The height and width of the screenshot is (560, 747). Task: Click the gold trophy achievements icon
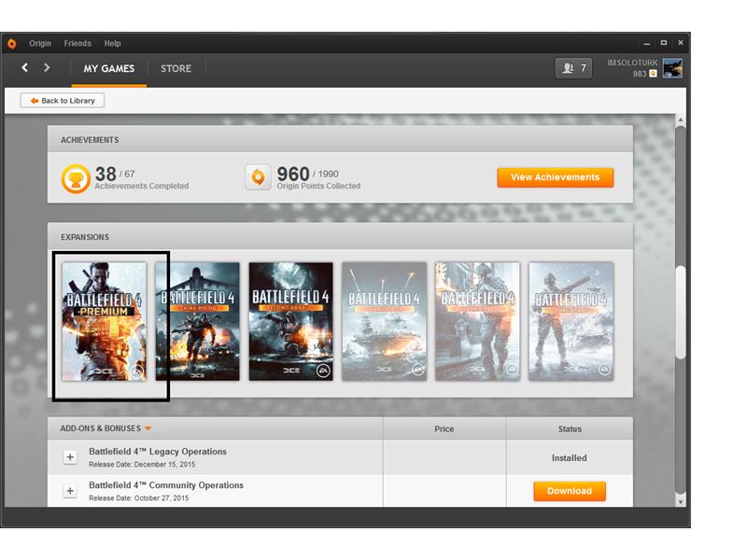pyautogui.click(x=76, y=178)
